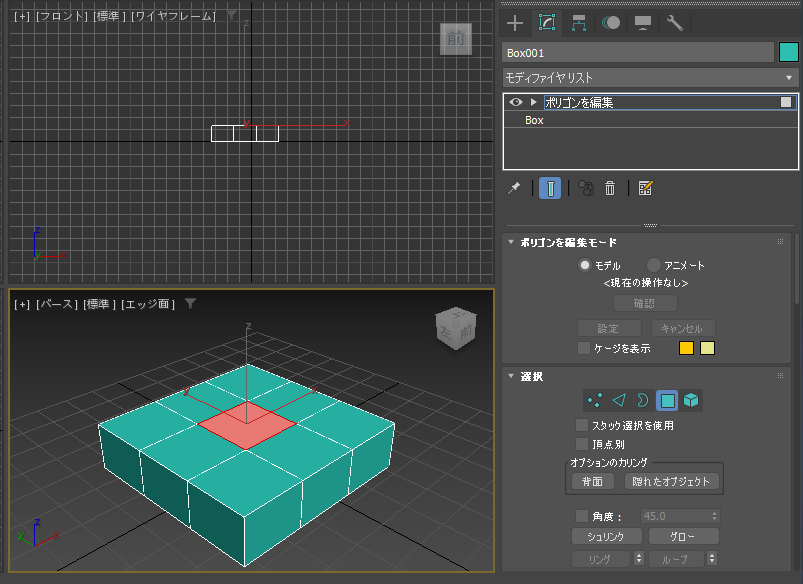803x584 pixels.
Task: Click the 前 ViewCube face in front viewport
Action: [x=456, y=38]
